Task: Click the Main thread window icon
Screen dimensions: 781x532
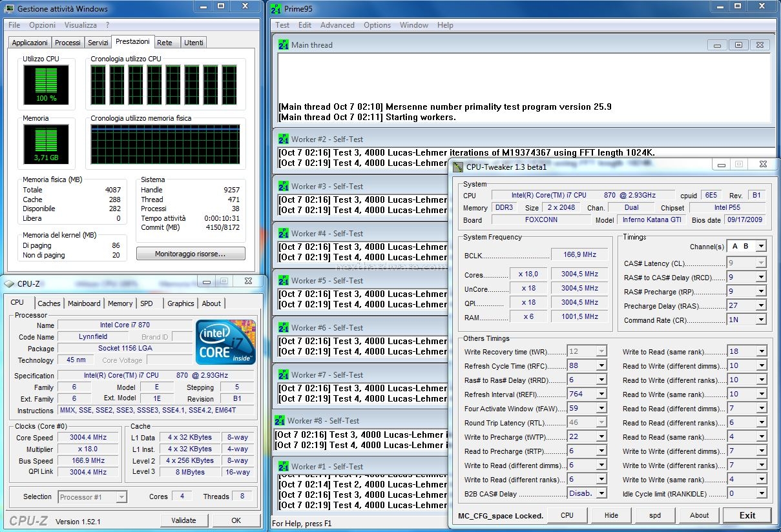Action: pyautogui.click(x=284, y=45)
